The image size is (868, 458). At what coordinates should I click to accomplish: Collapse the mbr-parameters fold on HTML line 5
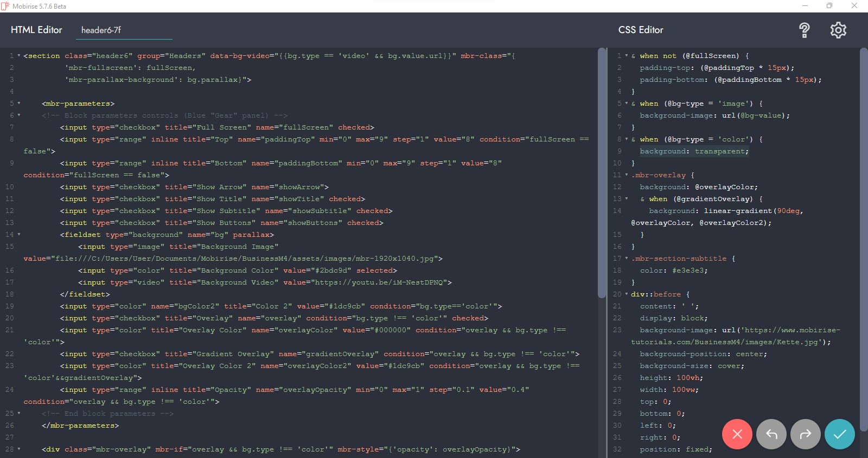(19, 104)
